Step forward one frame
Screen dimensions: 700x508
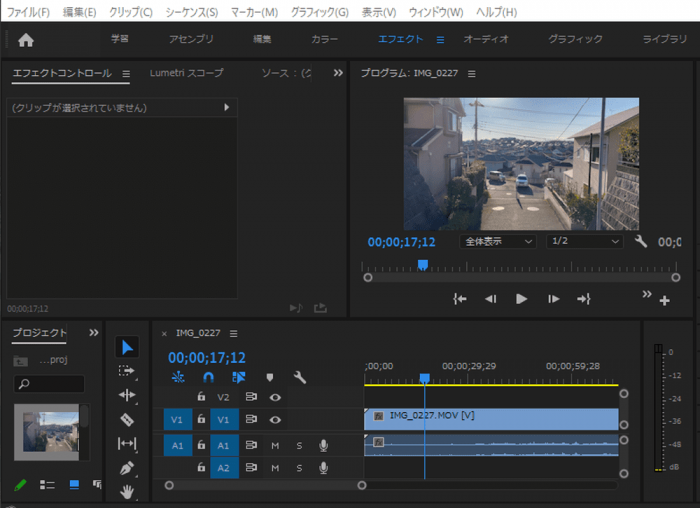(x=553, y=299)
